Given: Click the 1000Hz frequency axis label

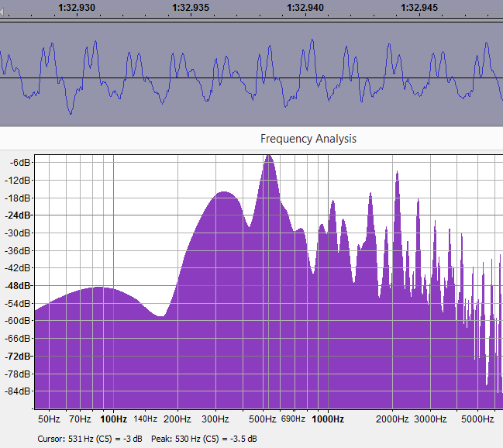Looking at the screenshot, I should tap(328, 419).
